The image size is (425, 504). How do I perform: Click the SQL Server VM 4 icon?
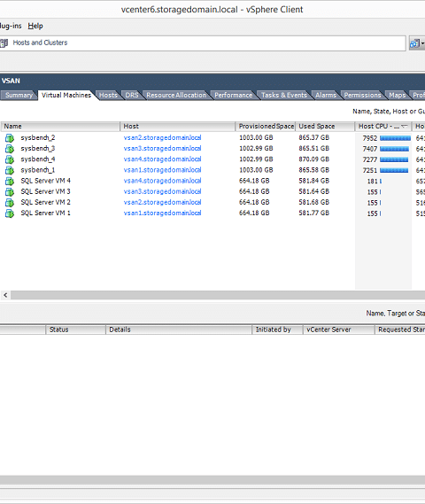click(x=10, y=182)
